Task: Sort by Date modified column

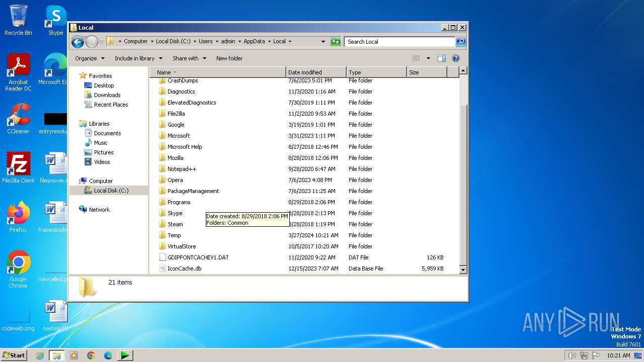Action: coord(316,72)
